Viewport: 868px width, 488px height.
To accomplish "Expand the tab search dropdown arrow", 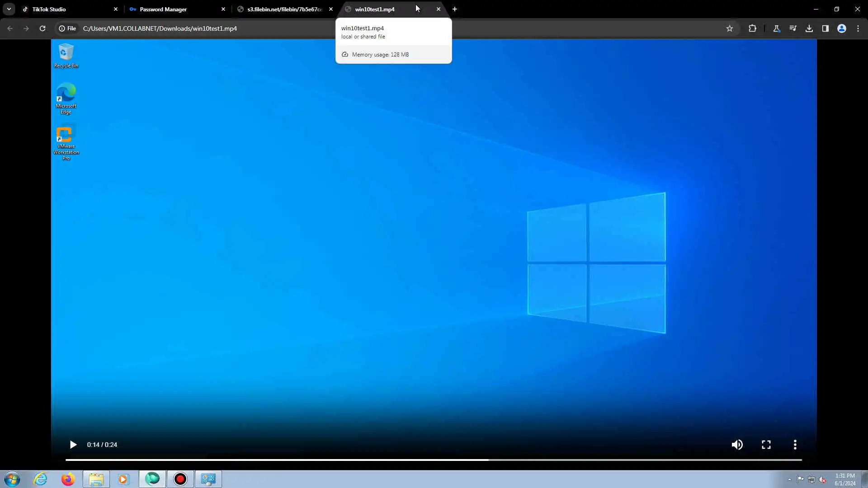I will 9,9.
